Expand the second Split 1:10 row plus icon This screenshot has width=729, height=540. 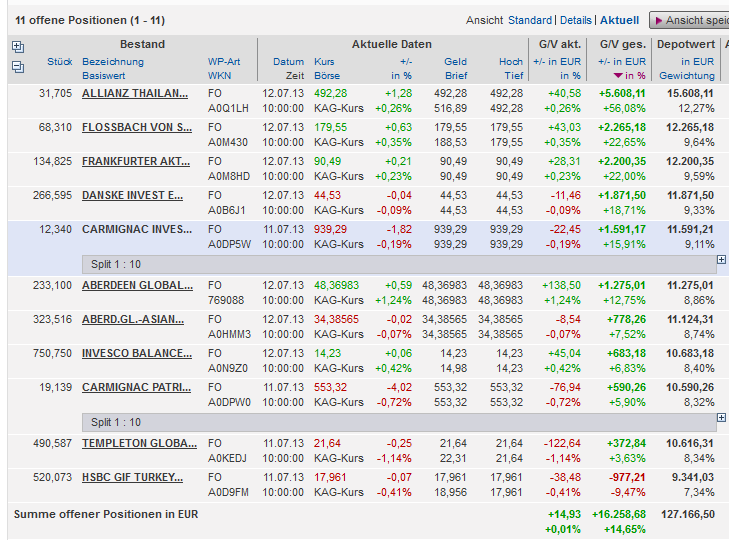click(722, 418)
